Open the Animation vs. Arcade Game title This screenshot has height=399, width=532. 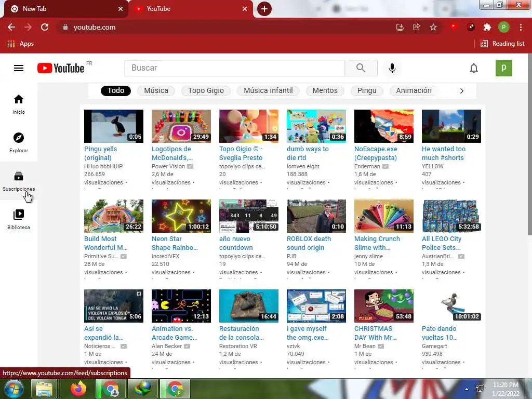click(x=175, y=333)
